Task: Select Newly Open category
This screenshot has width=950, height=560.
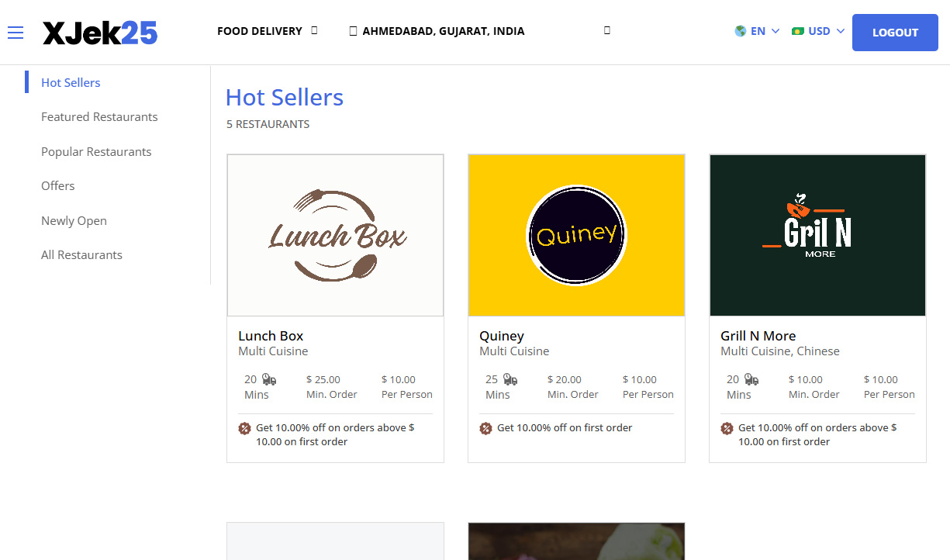Action: point(74,220)
